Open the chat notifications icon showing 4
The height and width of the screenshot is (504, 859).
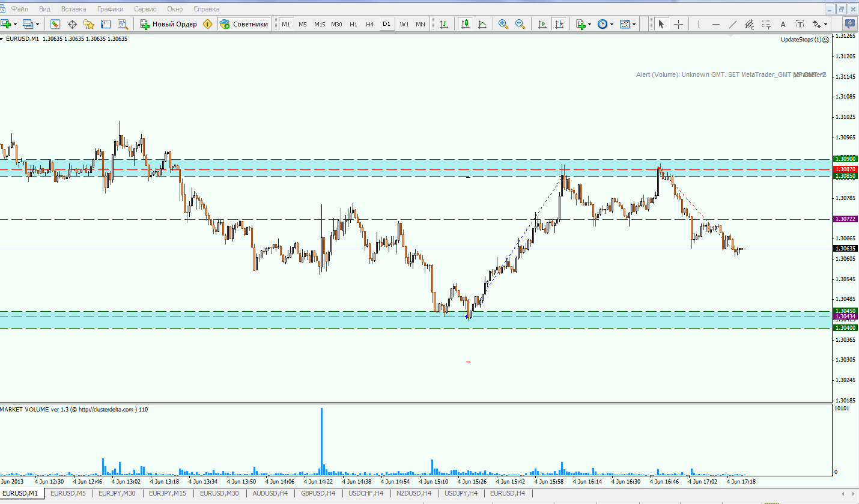[851, 24]
